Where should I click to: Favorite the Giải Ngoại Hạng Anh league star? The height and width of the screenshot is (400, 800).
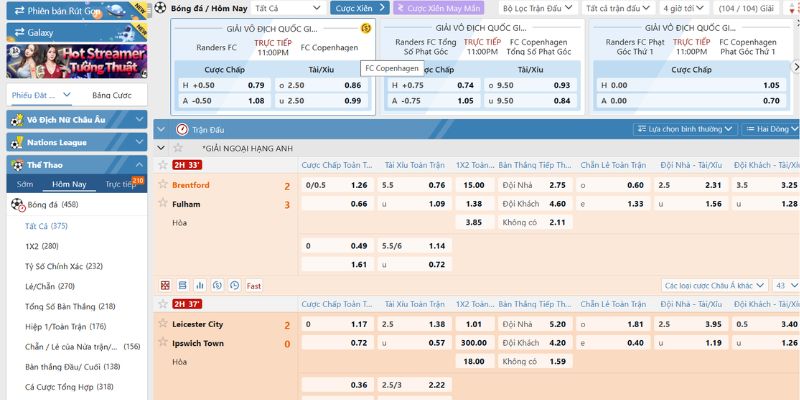[x=178, y=148]
